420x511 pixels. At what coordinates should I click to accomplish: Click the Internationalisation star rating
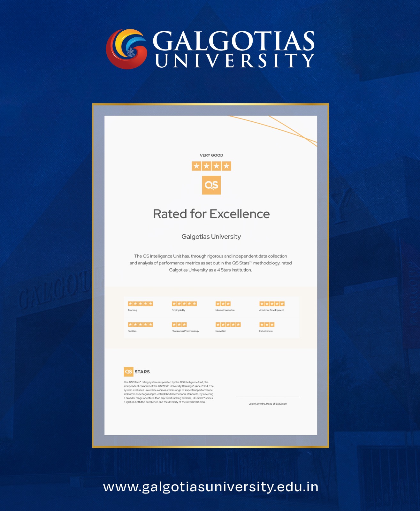pyautogui.click(x=223, y=304)
